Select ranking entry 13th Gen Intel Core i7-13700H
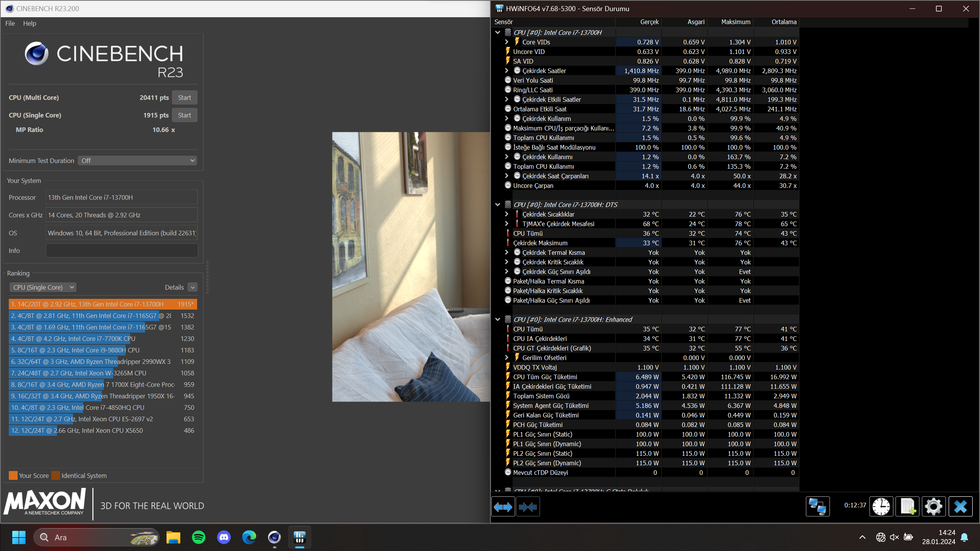This screenshot has height=551, width=980. click(x=103, y=304)
